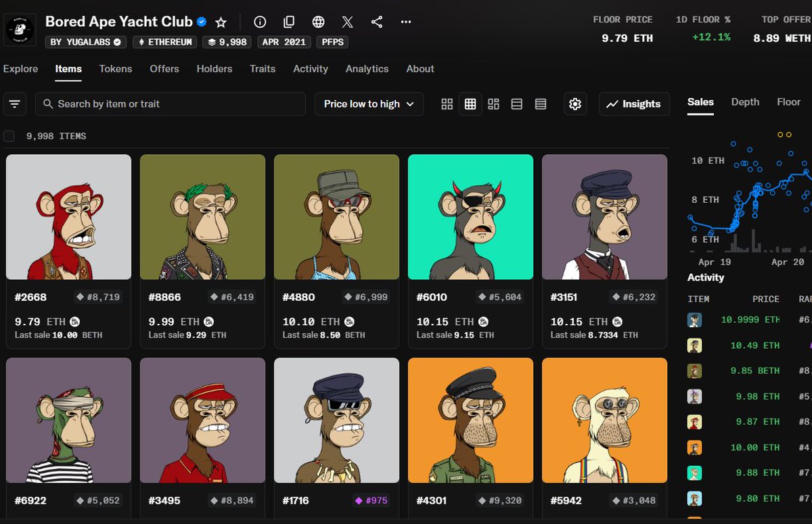Open the three-dot more options menu

click(406, 22)
